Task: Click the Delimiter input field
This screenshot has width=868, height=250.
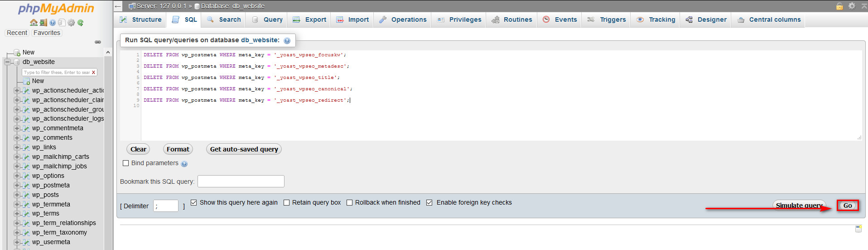Action: click(x=166, y=206)
